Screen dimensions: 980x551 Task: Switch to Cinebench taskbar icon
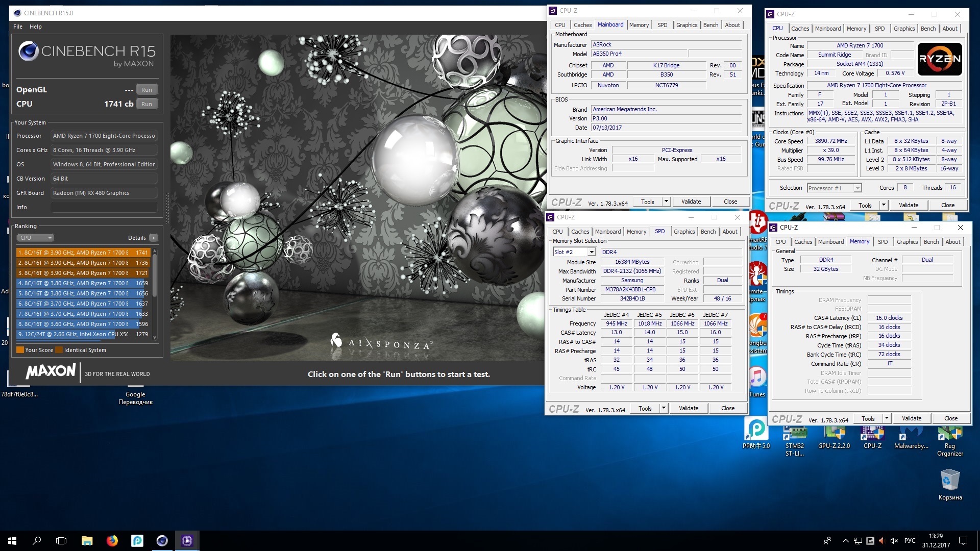point(162,541)
